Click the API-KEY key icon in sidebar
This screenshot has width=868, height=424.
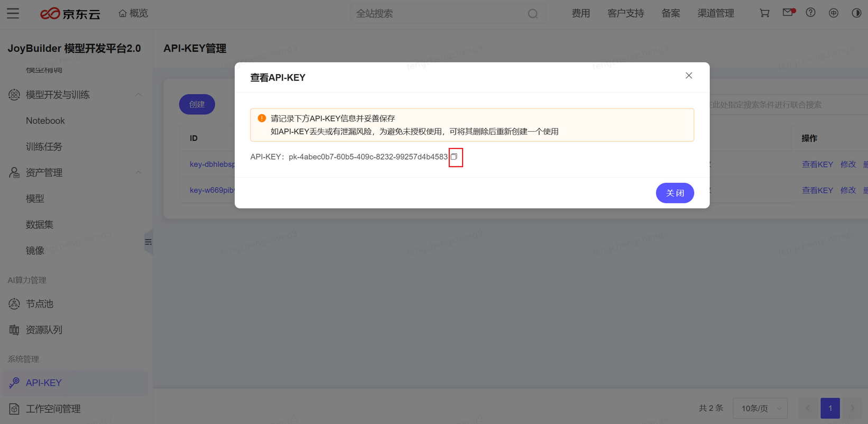pos(14,383)
